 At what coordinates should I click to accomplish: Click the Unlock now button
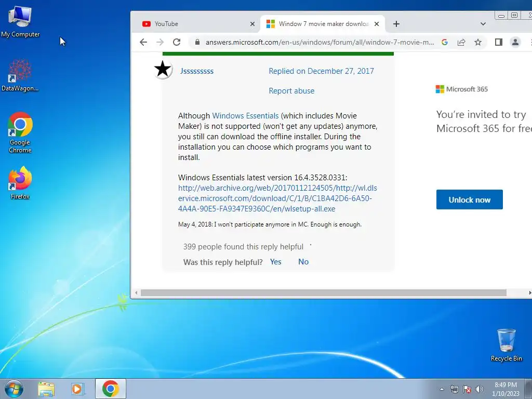click(469, 199)
